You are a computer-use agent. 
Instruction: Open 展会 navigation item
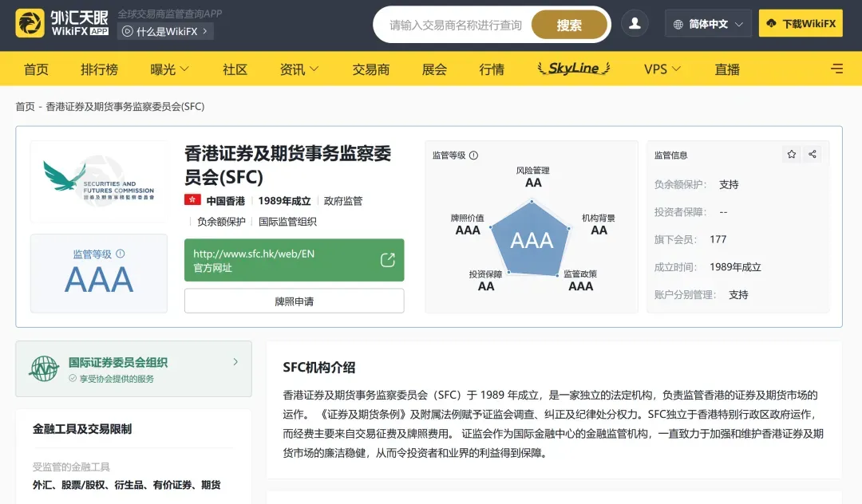[434, 69]
